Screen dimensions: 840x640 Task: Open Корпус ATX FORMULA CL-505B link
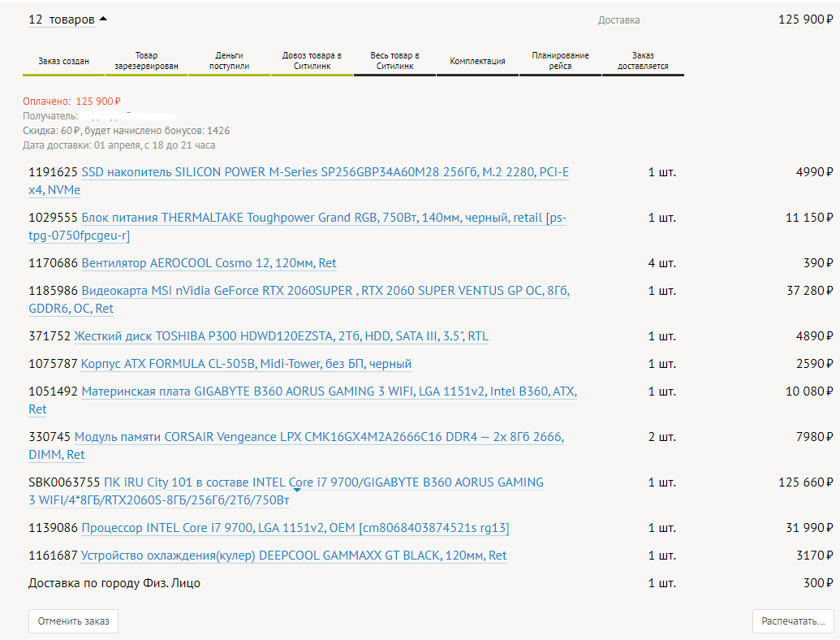(246, 364)
